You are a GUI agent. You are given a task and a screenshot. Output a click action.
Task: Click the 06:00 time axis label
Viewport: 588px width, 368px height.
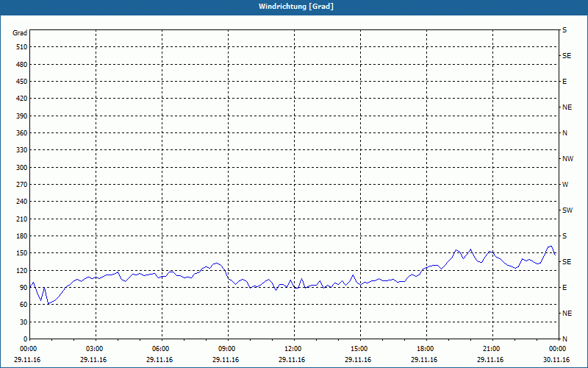click(162, 349)
